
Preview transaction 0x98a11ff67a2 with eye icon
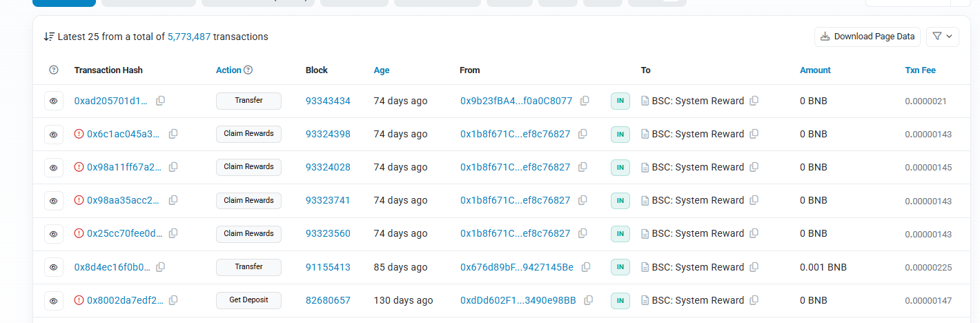54,167
